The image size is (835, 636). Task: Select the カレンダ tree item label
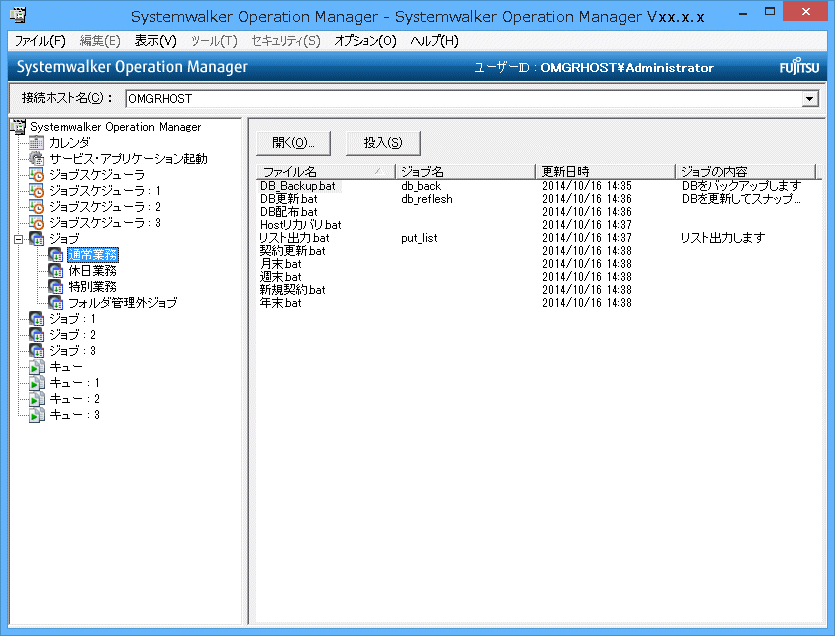70,143
